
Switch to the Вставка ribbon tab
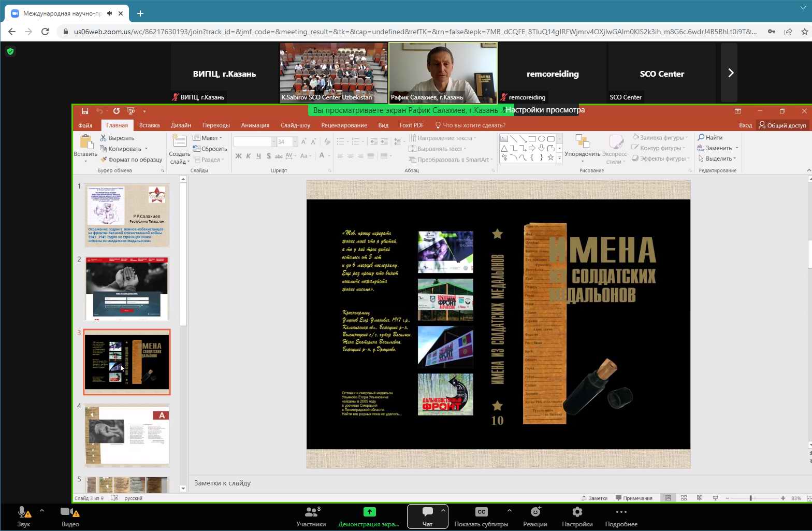[149, 125]
